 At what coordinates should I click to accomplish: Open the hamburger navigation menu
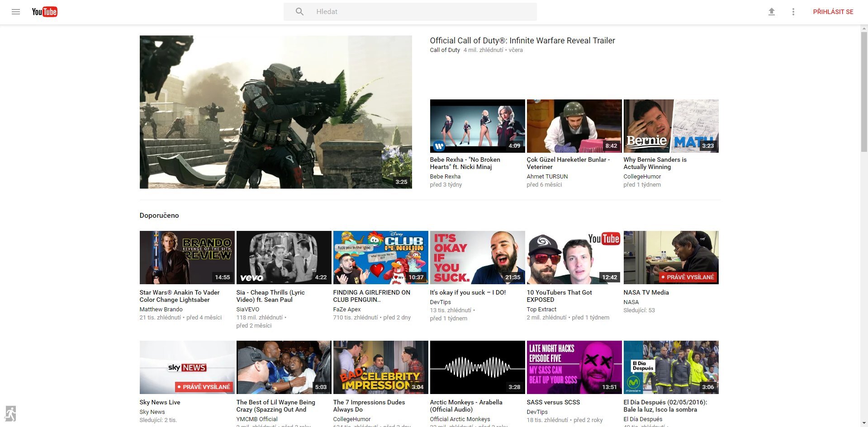pos(15,11)
